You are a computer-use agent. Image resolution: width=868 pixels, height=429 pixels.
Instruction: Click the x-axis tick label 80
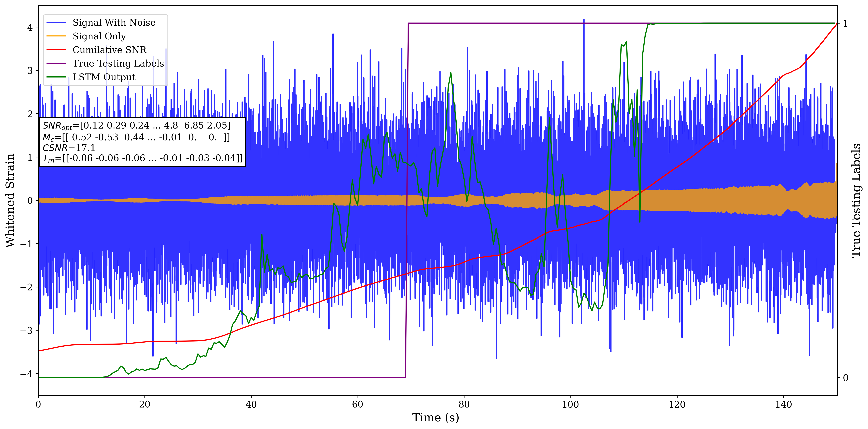(464, 404)
